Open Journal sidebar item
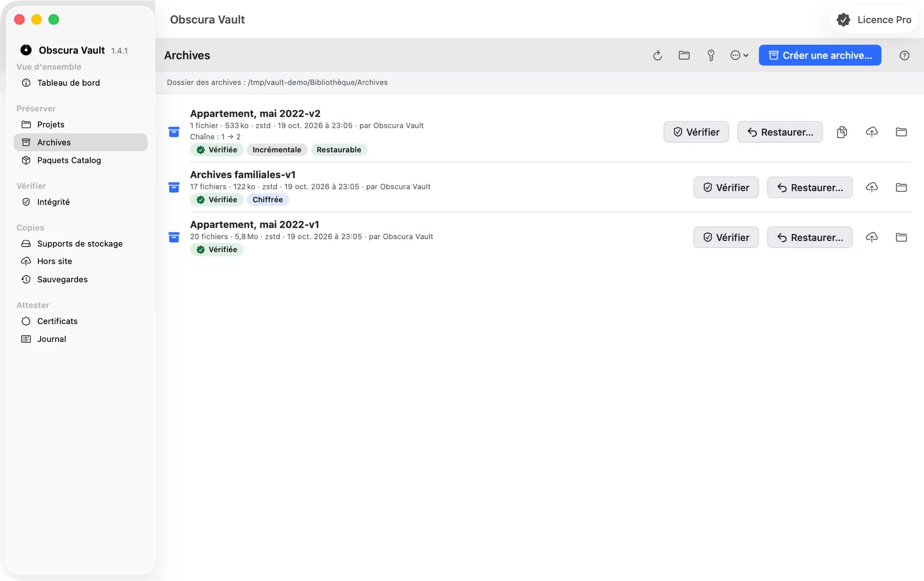This screenshot has width=924, height=581. point(80,339)
